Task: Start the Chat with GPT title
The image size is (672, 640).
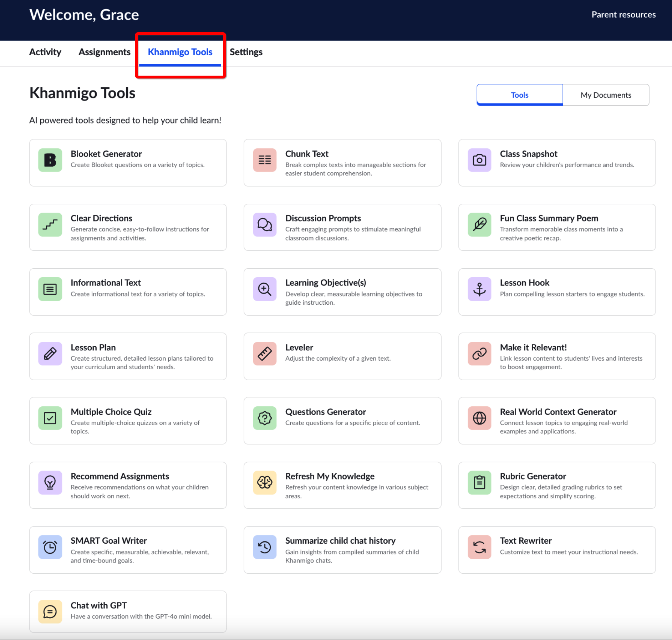Action: (x=99, y=605)
